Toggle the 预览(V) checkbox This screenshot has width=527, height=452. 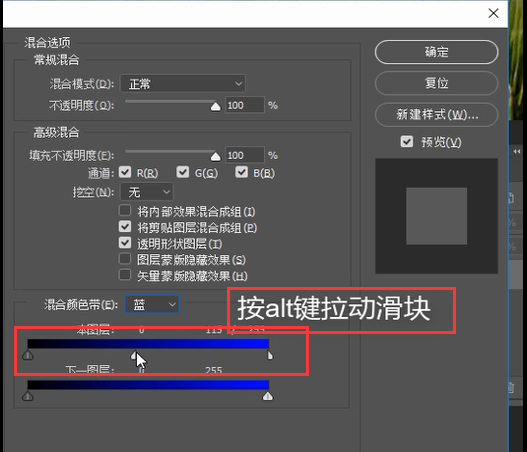(407, 141)
